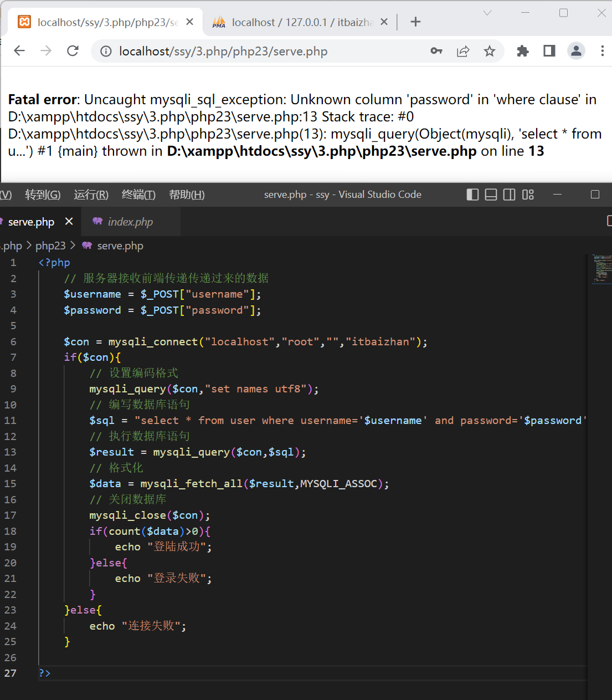Switch to index.php editor tab
This screenshot has height=700, width=612.
[130, 222]
